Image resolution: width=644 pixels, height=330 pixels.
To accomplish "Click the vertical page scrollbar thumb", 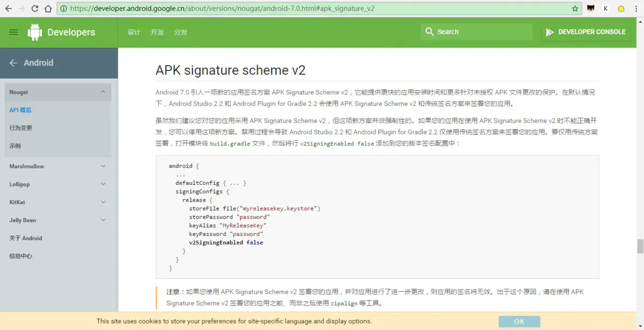I will [x=640, y=246].
